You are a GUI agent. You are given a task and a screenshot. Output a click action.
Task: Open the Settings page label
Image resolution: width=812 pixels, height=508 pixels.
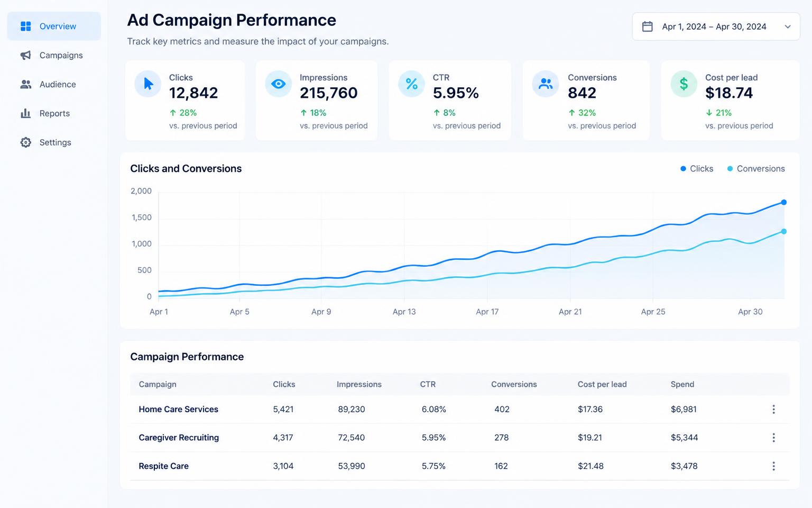click(56, 142)
